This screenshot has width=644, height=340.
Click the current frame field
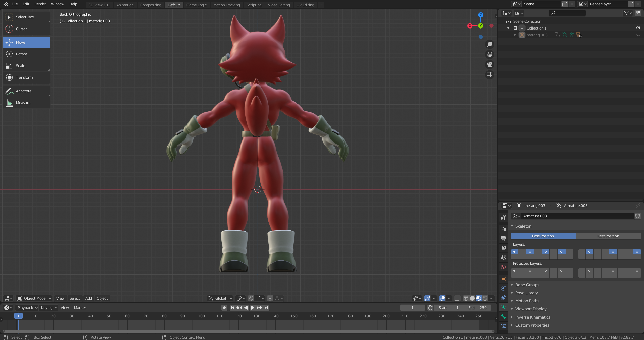[413, 308]
